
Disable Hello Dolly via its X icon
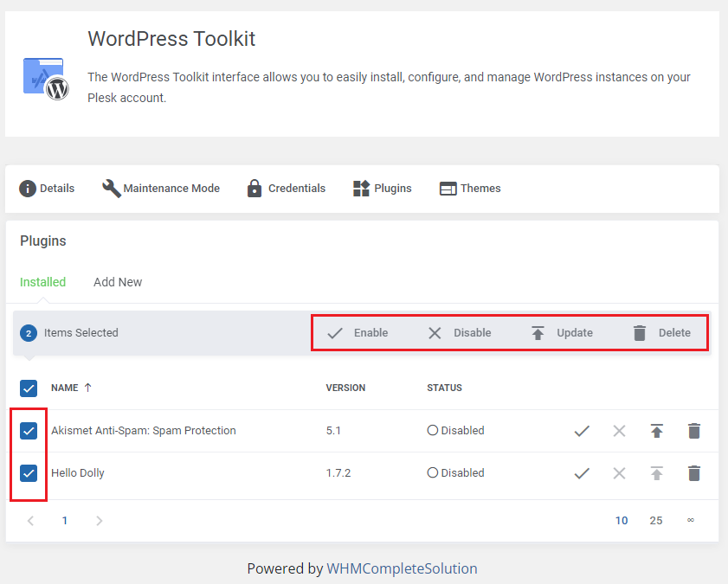tap(619, 473)
